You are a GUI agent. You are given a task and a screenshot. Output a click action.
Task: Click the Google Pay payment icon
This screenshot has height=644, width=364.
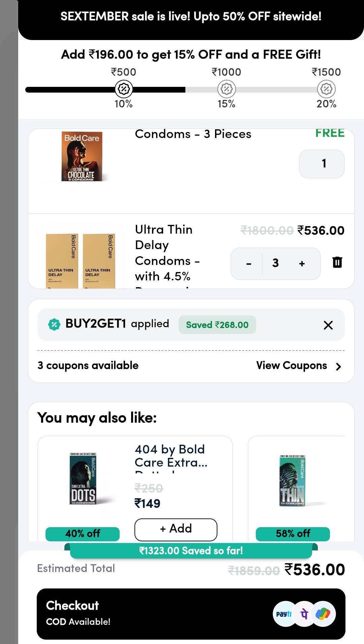click(323, 614)
